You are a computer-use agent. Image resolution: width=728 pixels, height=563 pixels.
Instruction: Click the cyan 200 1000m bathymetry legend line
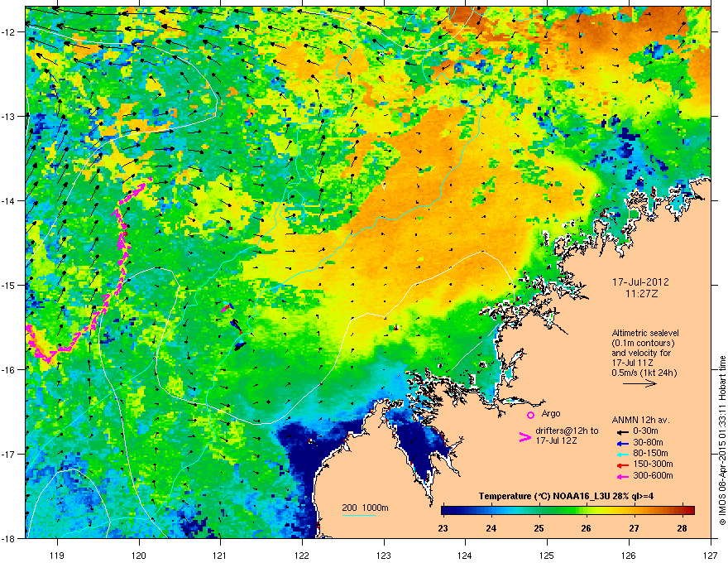point(359,515)
